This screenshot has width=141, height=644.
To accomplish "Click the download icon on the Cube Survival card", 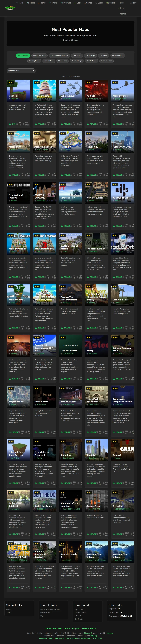I will click(62, 124).
